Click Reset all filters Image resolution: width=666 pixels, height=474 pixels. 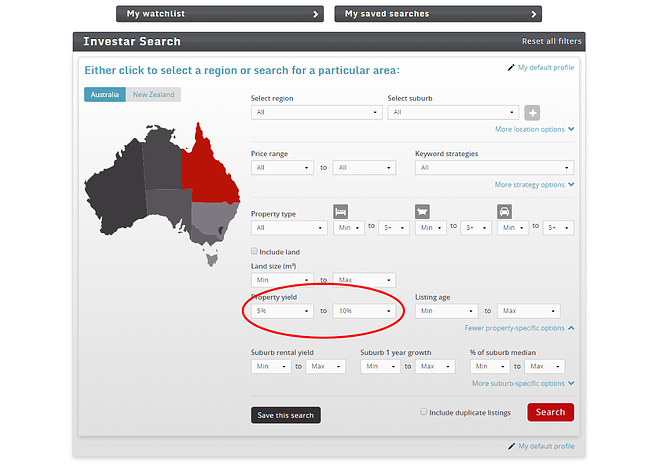pyautogui.click(x=551, y=41)
